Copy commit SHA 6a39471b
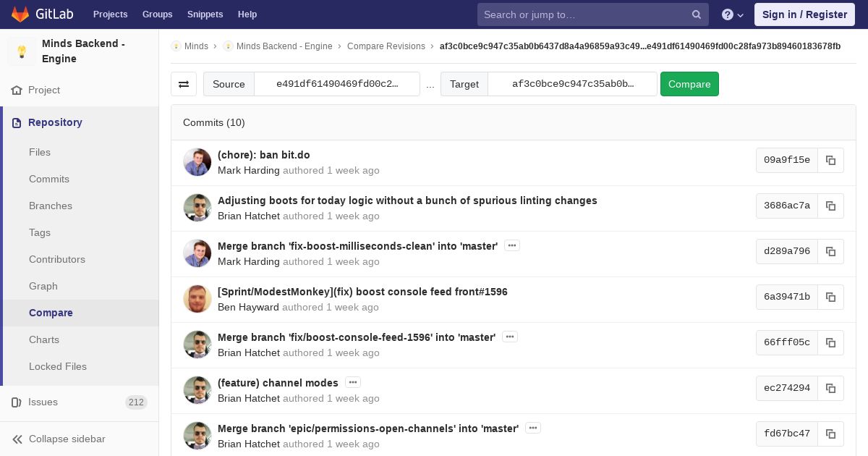The width and height of the screenshot is (868, 456). click(x=830, y=297)
